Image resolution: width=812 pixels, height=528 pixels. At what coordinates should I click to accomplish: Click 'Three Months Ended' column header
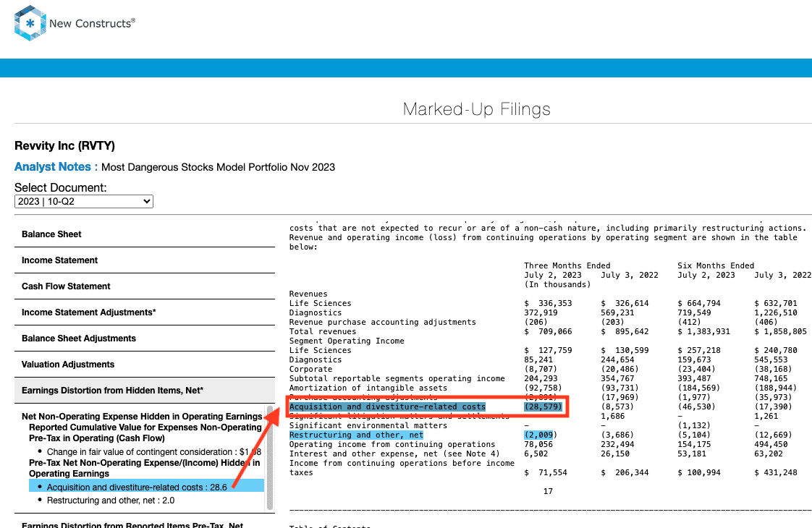click(567, 265)
